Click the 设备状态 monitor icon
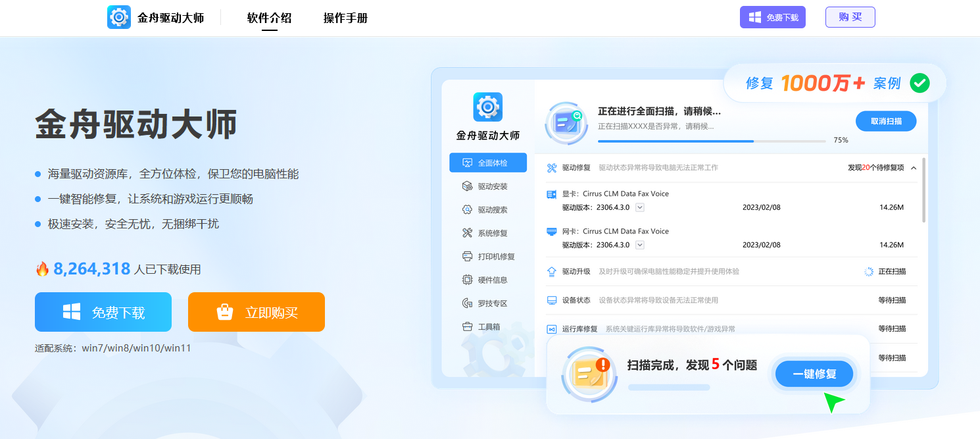 click(552, 300)
